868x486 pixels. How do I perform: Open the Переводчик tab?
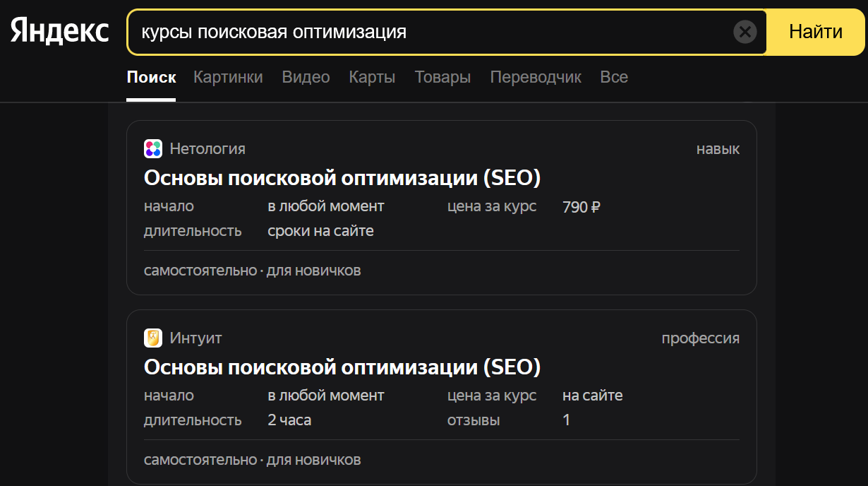pyautogui.click(x=536, y=77)
